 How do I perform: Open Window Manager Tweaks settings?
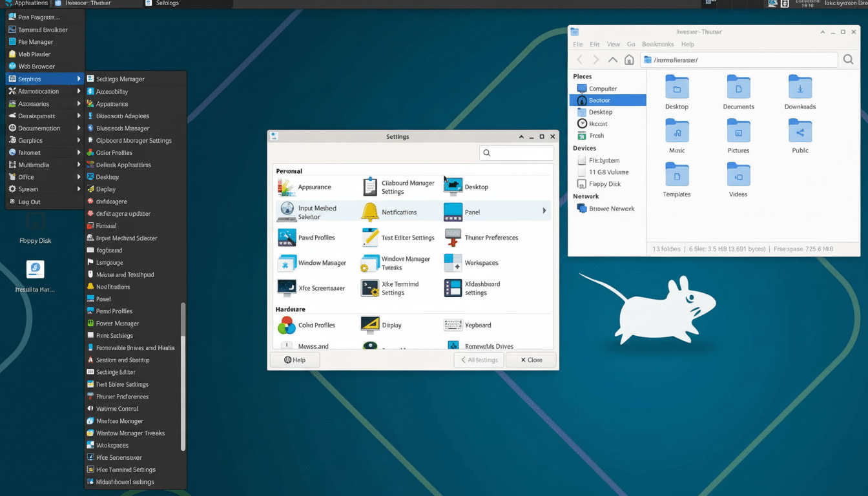(406, 262)
